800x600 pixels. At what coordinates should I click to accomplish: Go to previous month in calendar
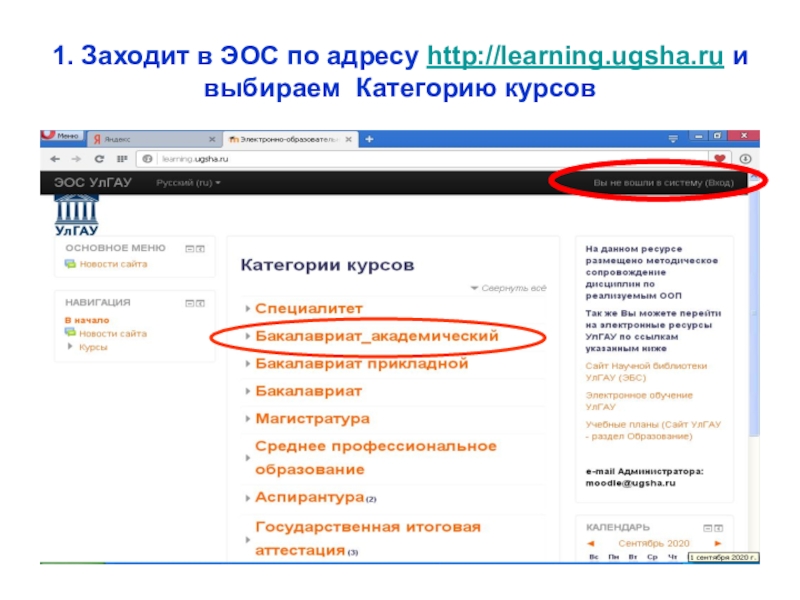click(591, 543)
